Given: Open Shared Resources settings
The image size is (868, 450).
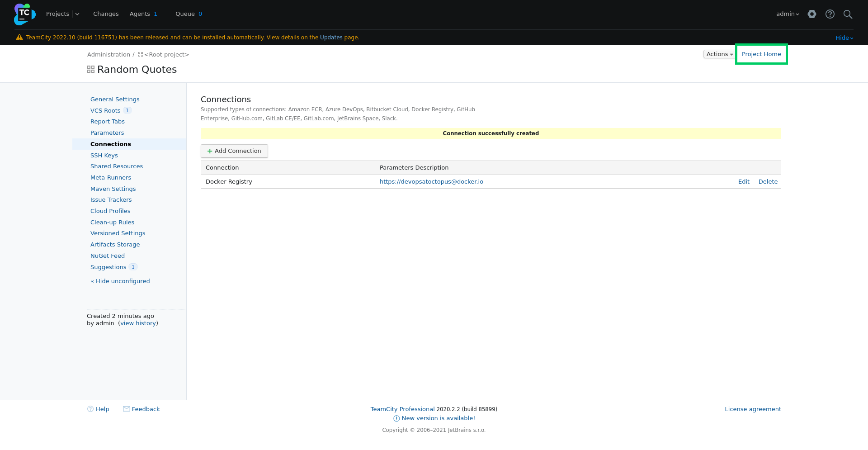Looking at the screenshot, I should 117,166.
